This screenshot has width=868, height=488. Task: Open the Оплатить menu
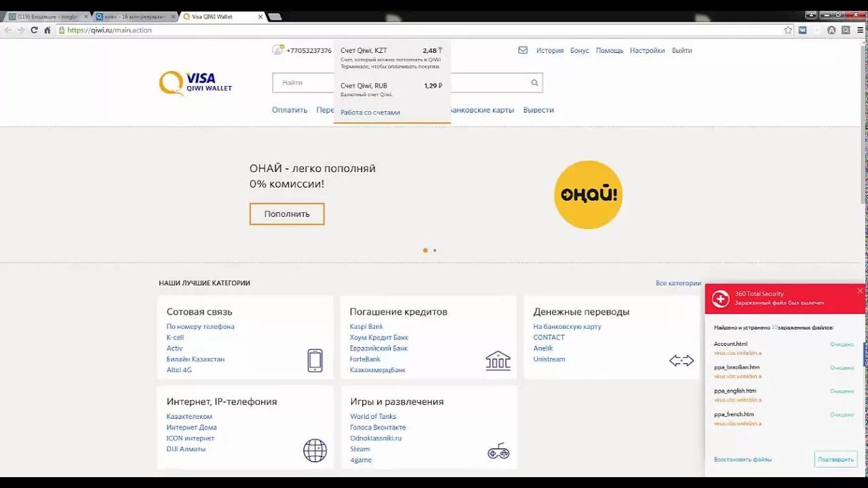click(290, 110)
